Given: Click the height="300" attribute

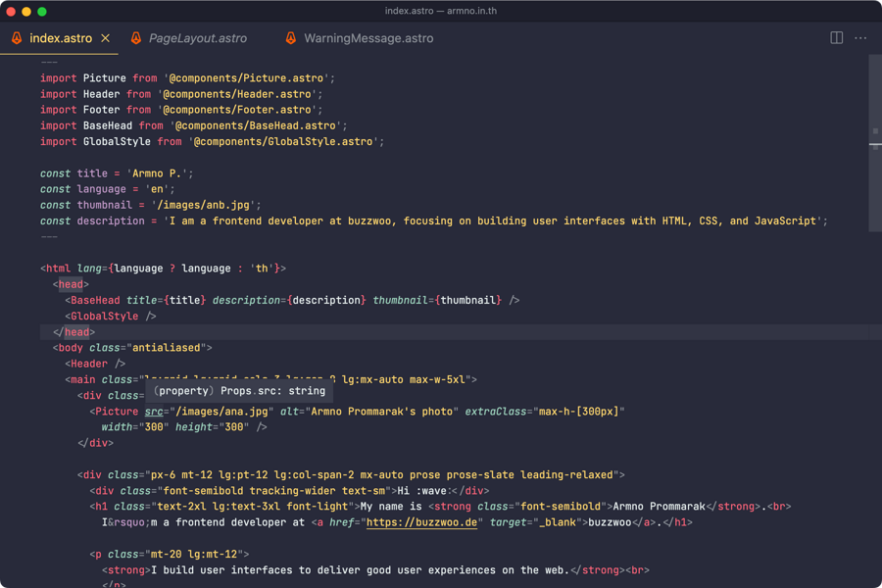Looking at the screenshot, I should [212, 427].
